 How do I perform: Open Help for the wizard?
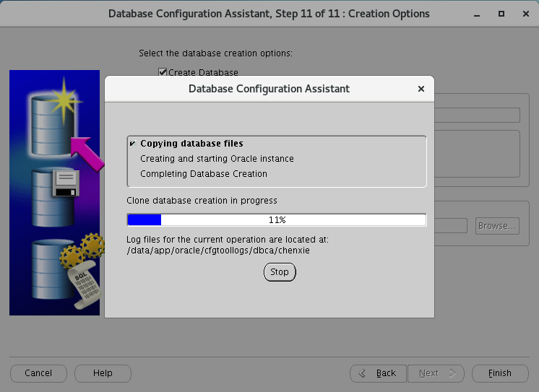tap(103, 373)
